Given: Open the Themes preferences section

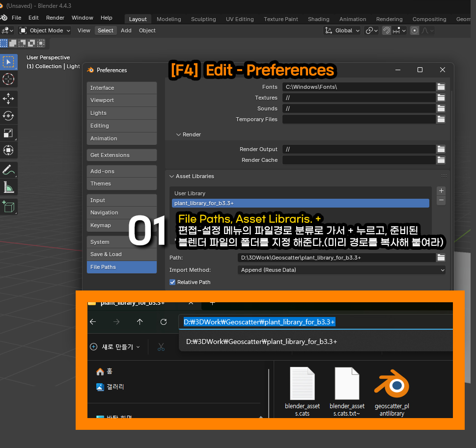Looking at the screenshot, I should tap(122, 184).
